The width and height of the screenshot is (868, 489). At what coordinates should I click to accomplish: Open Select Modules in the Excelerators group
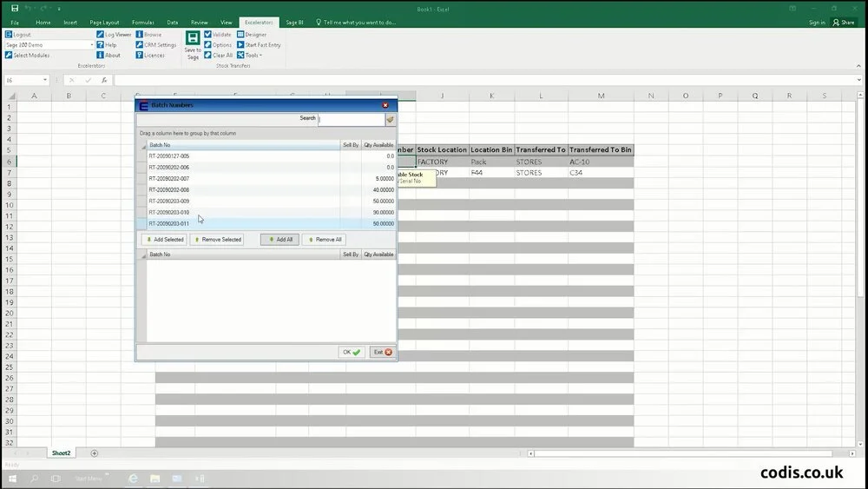[x=27, y=56]
